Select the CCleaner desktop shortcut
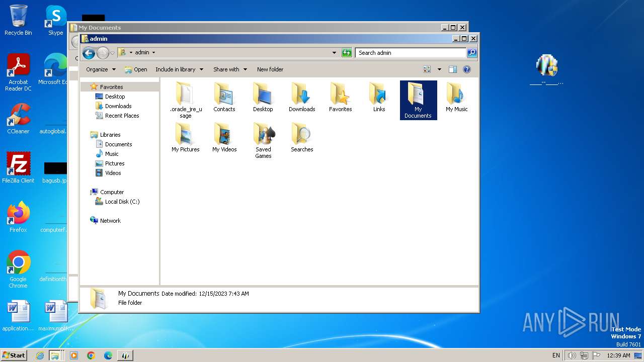Viewport: 644px width, 362px height. pos(18,119)
